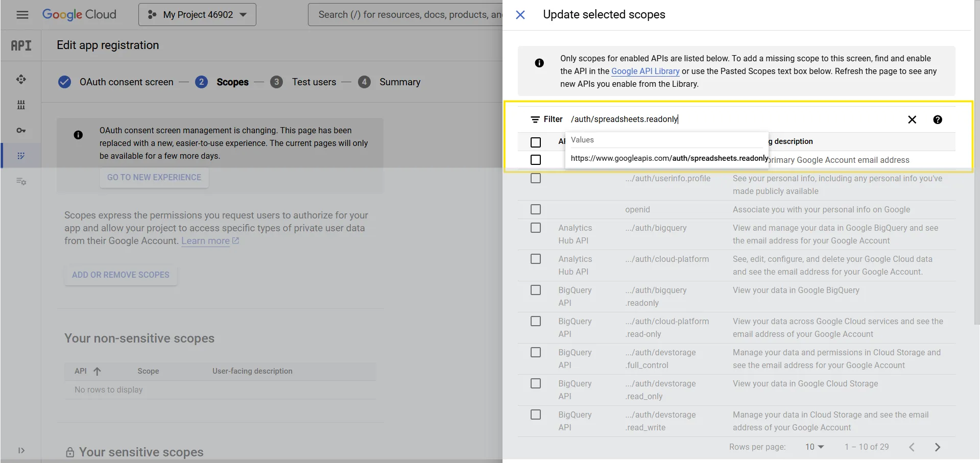980x463 pixels.
Task: Check the BigQuery cloud-platform.read-only checkbox
Action: [536, 321]
